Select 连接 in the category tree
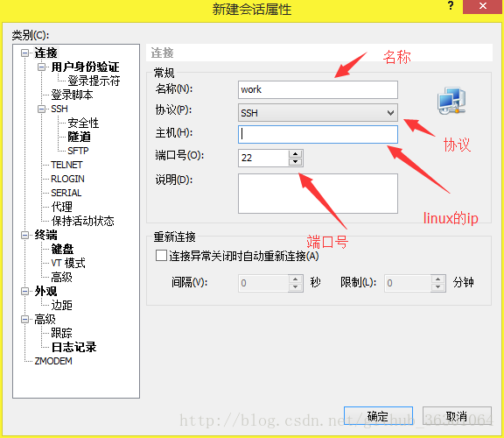Viewport: 504px width, 438px height. (x=45, y=53)
